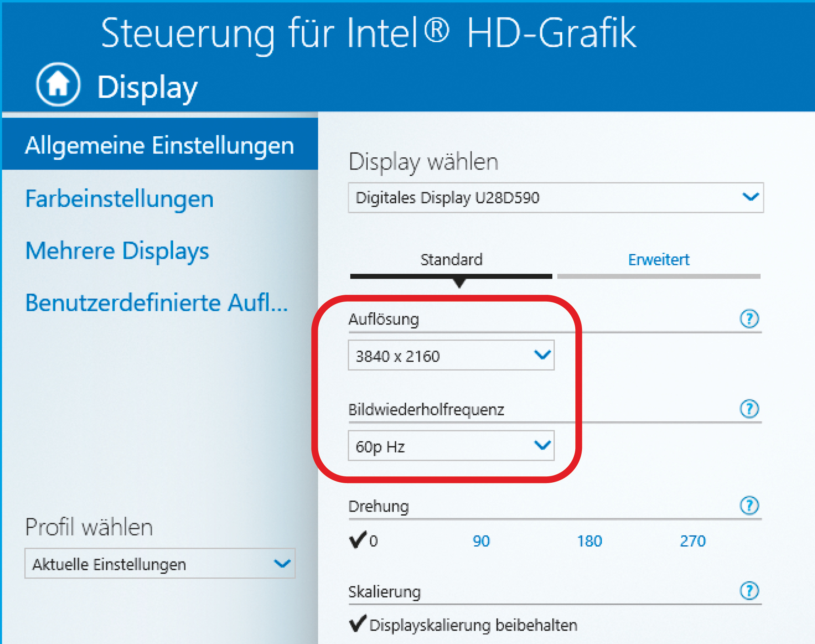Toggle Displayskalierung beibehalten option
815x644 pixels.
click(463, 625)
